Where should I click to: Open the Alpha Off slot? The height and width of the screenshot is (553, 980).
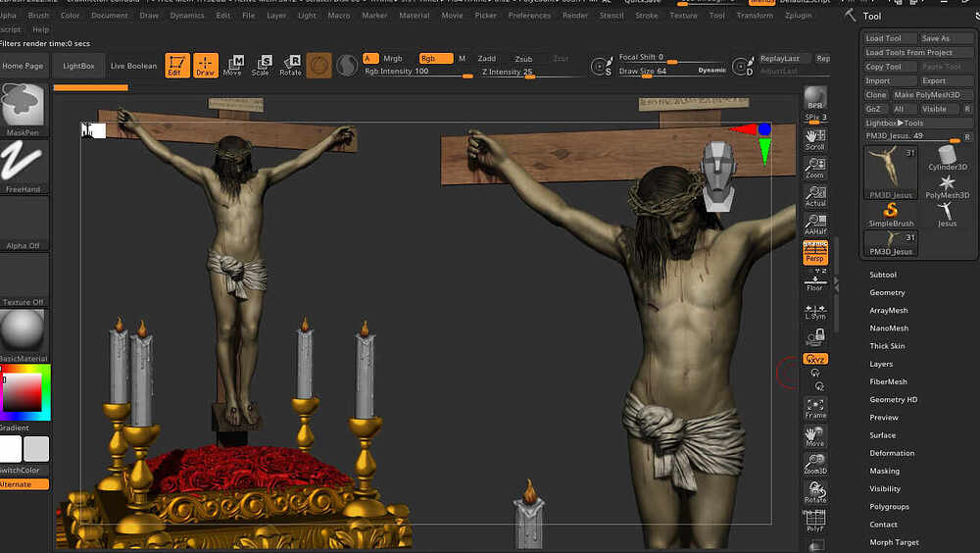pos(24,224)
